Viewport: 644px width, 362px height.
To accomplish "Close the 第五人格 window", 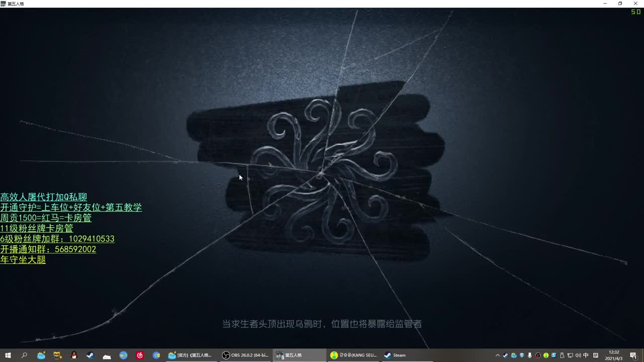I will click(x=635, y=4).
